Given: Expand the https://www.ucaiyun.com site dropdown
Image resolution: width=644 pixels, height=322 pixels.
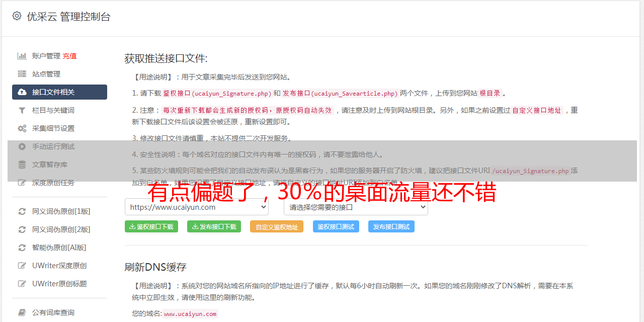Looking at the screenshot, I should click(x=197, y=207).
